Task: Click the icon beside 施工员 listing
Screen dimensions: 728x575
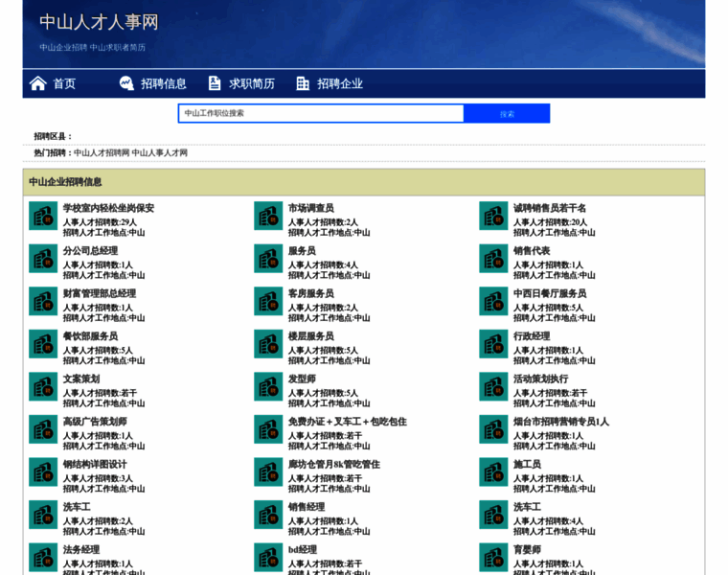Action: point(493,471)
